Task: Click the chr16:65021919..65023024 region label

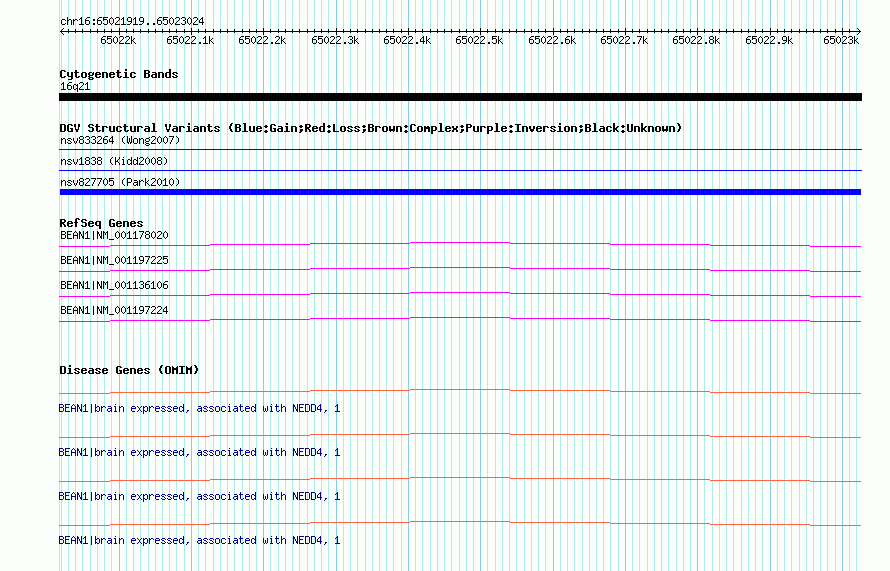Action: (132, 22)
